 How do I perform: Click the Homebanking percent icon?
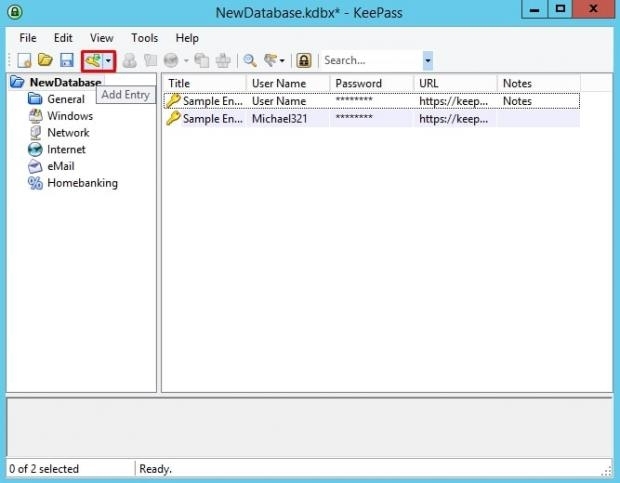point(35,183)
